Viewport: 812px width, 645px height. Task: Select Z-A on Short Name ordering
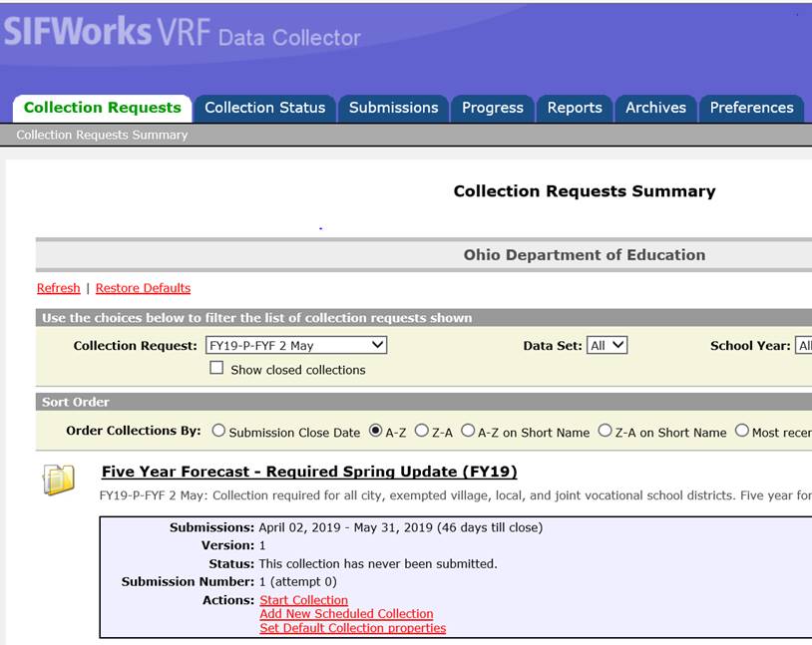(606, 432)
